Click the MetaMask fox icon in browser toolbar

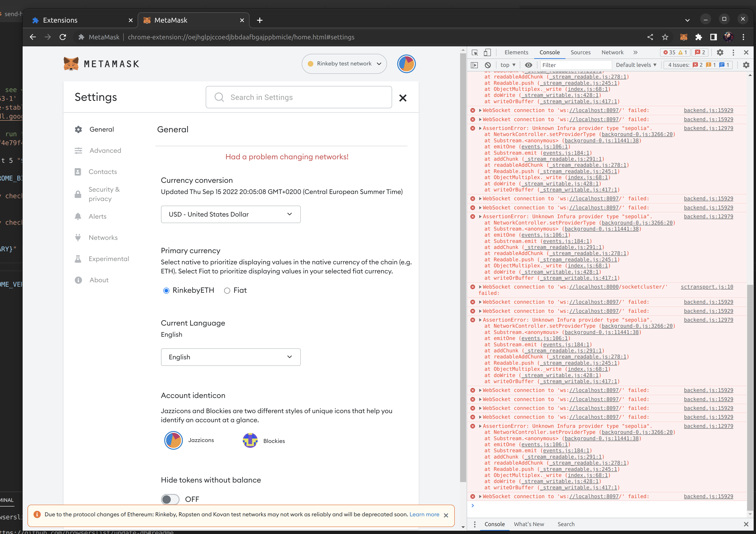[684, 37]
